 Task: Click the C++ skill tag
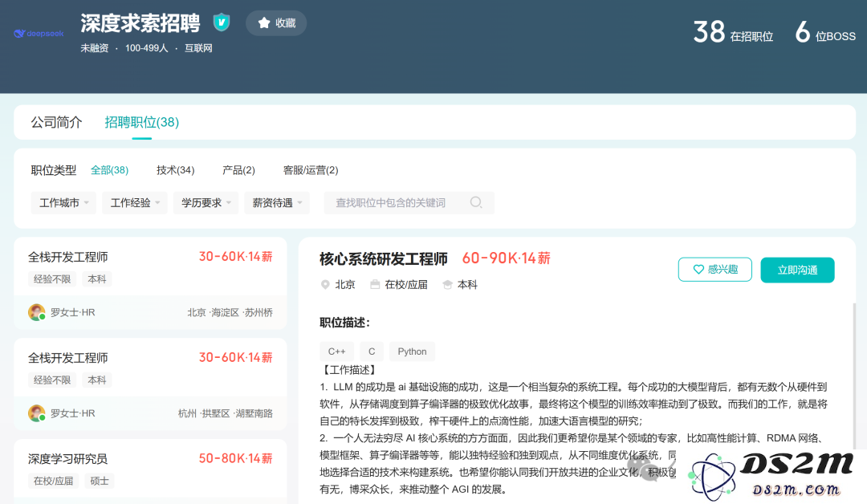pyautogui.click(x=336, y=352)
